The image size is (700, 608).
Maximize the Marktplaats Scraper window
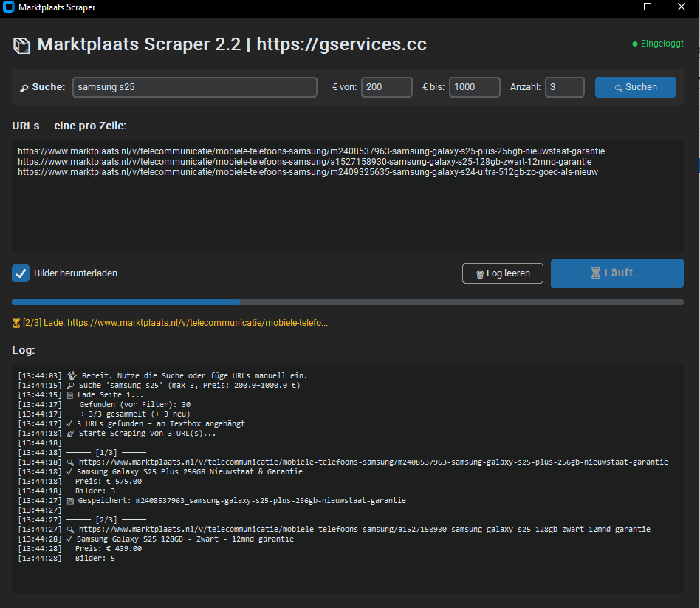click(648, 7)
